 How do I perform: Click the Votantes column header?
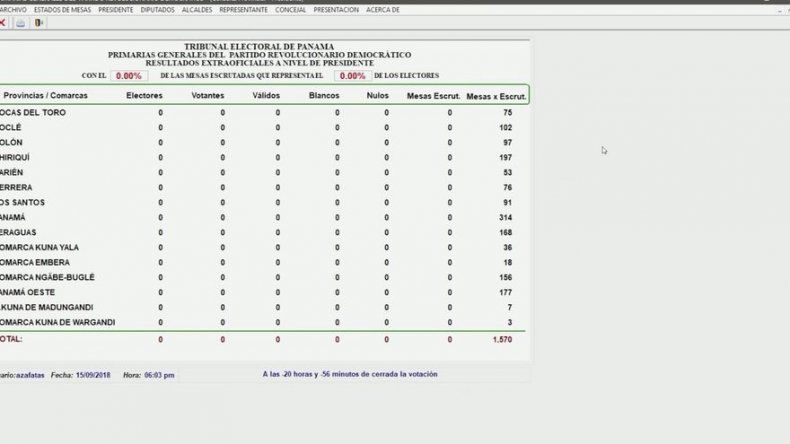point(208,95)
